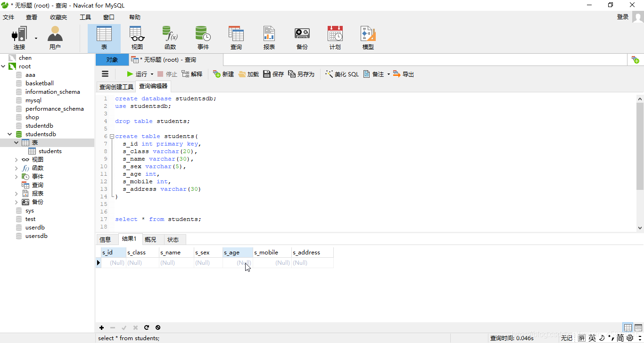
Task: Expand the 备份 node in tree
Action: tap(17, 202)
